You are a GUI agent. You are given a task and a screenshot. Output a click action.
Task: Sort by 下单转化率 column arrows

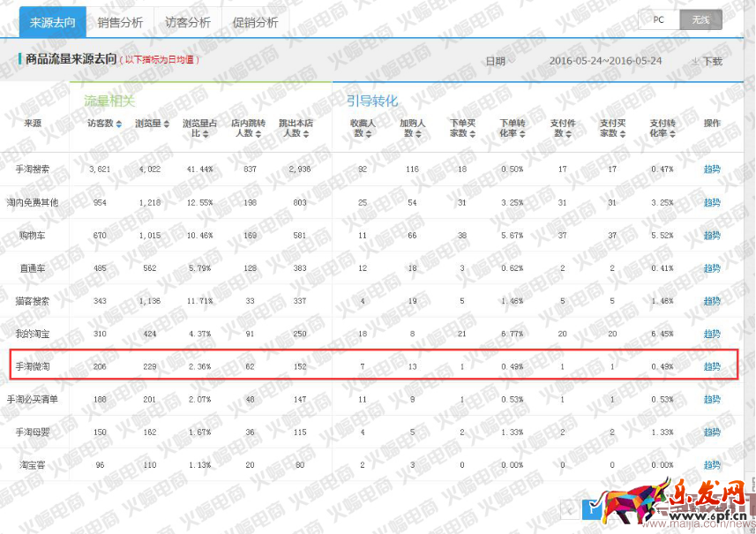522,133
